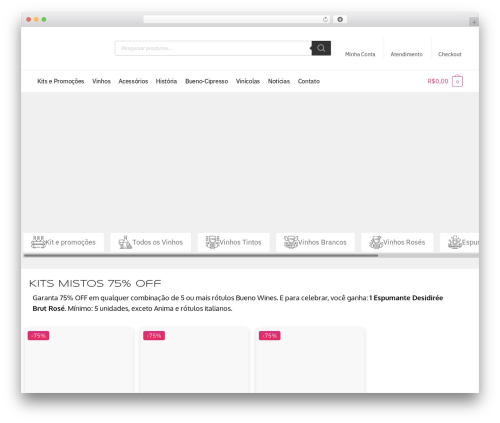Click the search magnifier button
This screenshot has height=423, width=500.
[321, 48]
